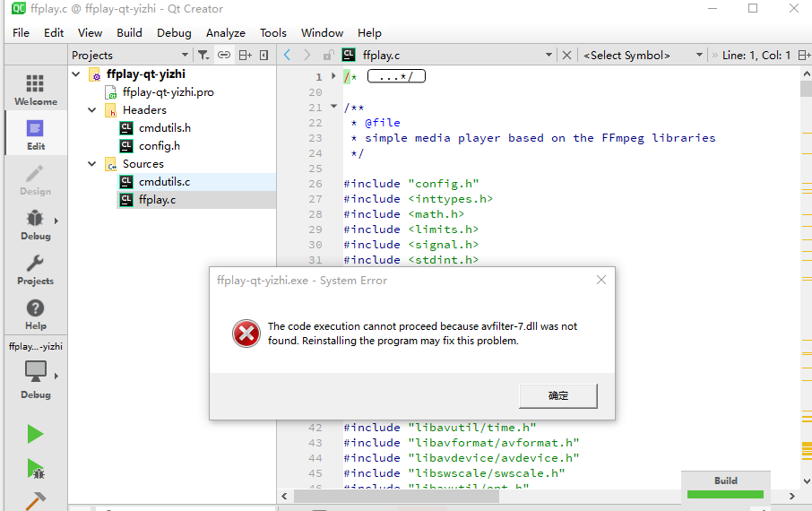Image resolution: width=812 pixels, height=511 pixels.
Task: Click the Qt Creator logo in the title bar
Action: (19, 8)
